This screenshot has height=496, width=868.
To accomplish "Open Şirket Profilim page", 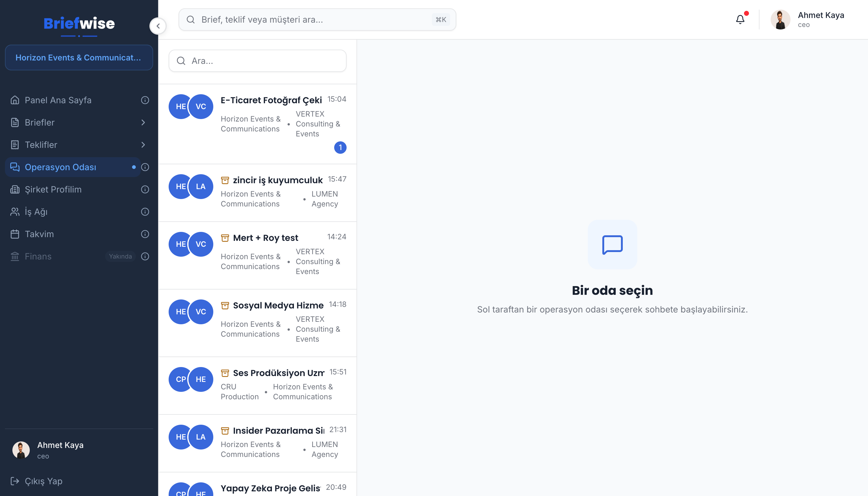I will (73, 189).
